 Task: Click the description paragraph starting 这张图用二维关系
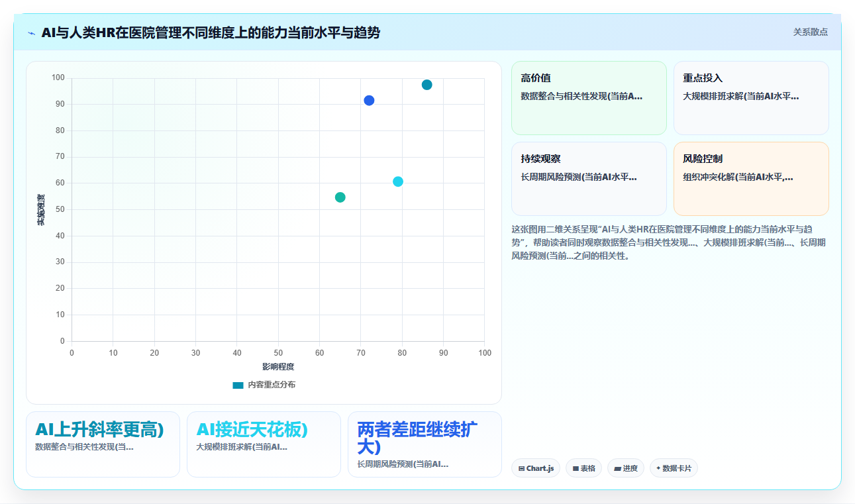pyautogui.click(x=669, y=242)
